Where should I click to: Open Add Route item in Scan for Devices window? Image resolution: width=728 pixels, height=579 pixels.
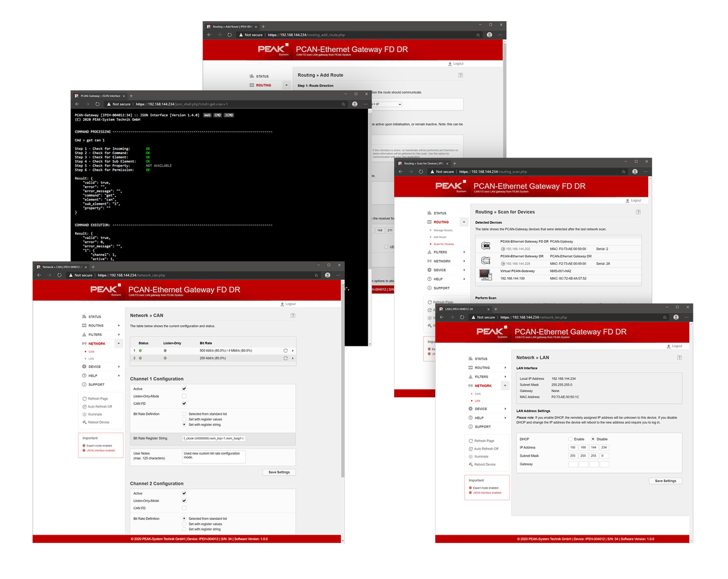[x=440, y=237]
